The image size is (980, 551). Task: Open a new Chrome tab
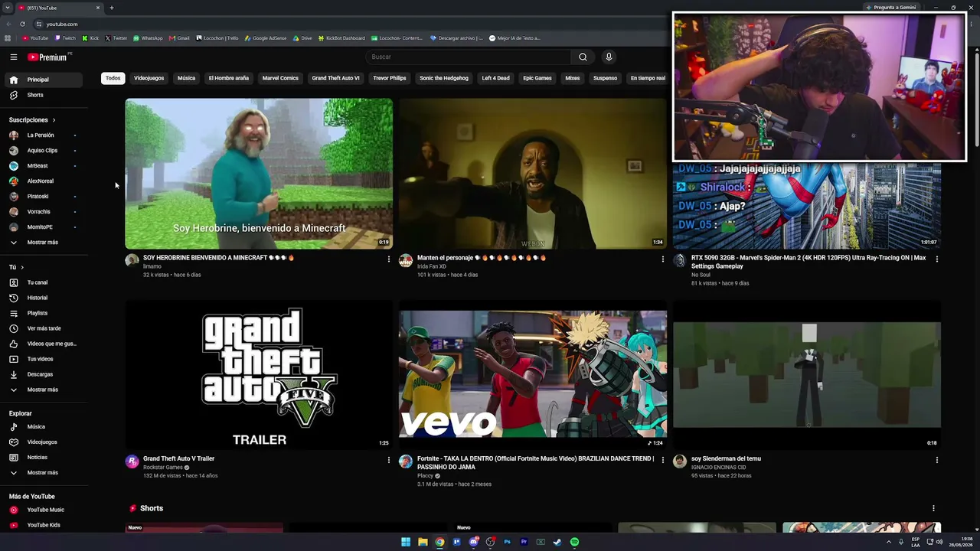(x=112, y=8)
